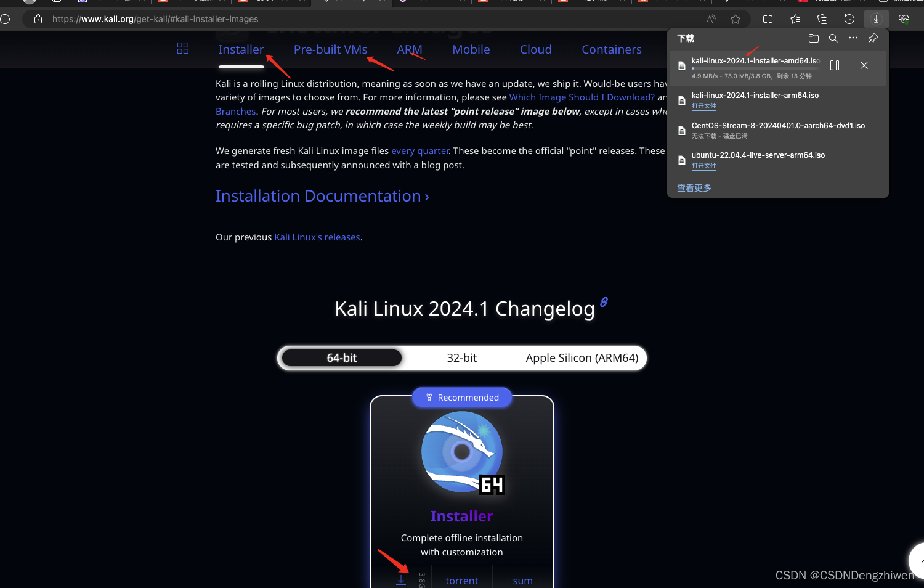Image resolution: width=924 pixels, height=588 pixels.
Task: Click the split screen toolbar icon
Action: [768, 19]
